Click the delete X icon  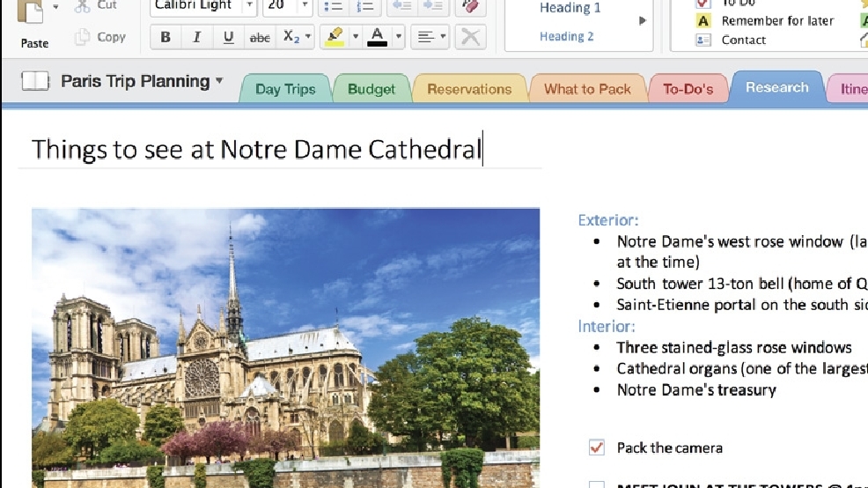[471, 37]
